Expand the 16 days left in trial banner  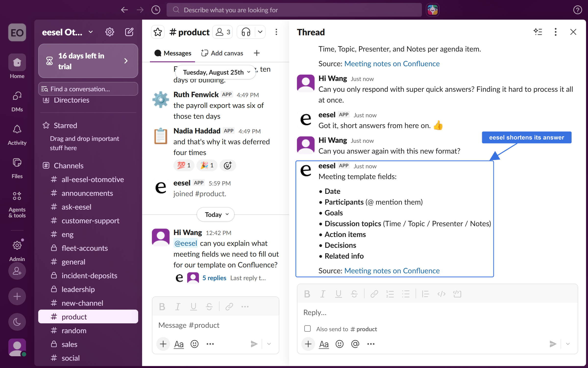[x=88, y=61]
